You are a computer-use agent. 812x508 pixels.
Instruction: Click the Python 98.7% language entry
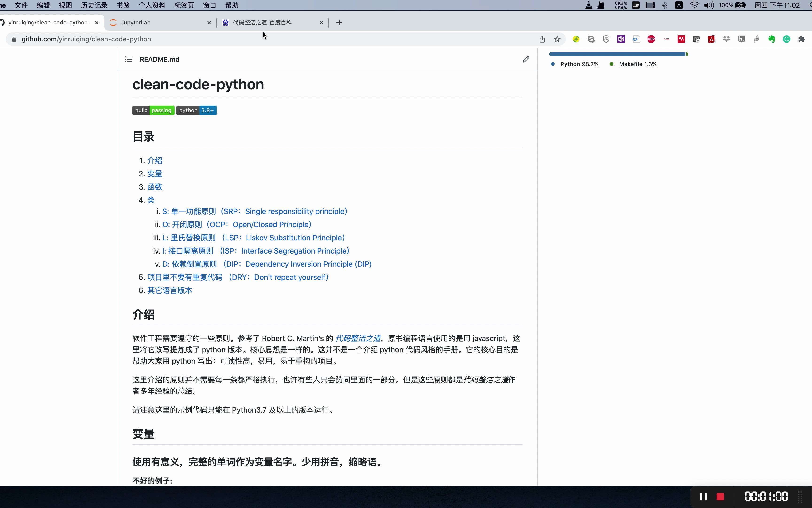pyautogui.click(x=575, y=64)
